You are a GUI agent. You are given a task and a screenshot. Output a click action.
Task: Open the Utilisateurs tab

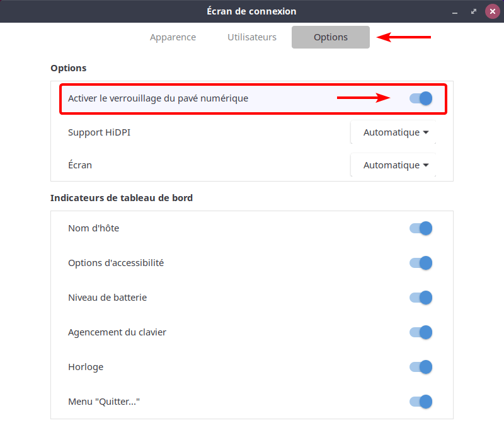(x=252, y=37)
